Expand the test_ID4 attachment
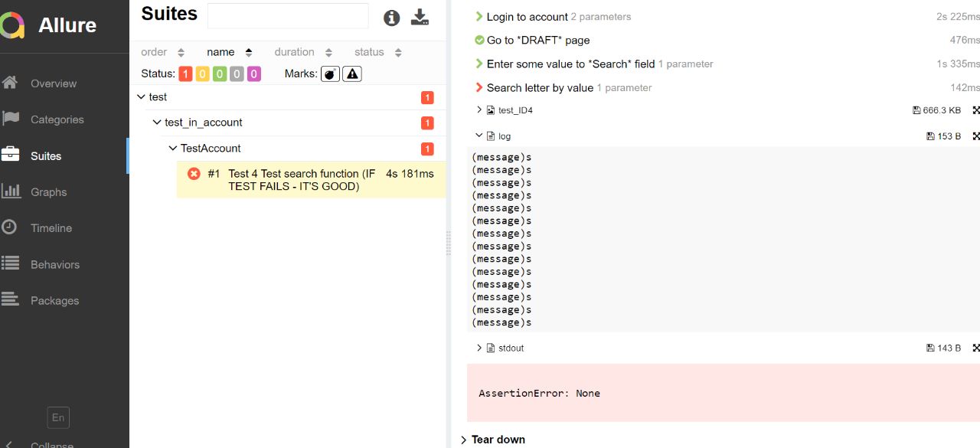 point(479,110)
